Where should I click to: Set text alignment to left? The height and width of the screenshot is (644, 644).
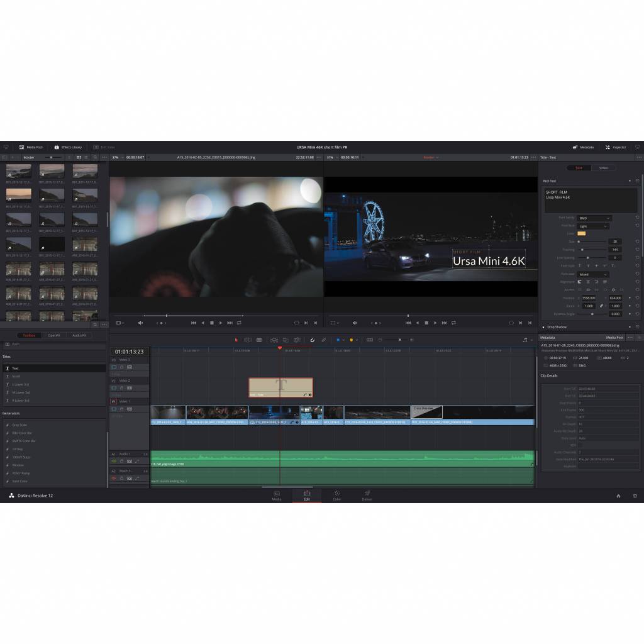tap(580, 282)
